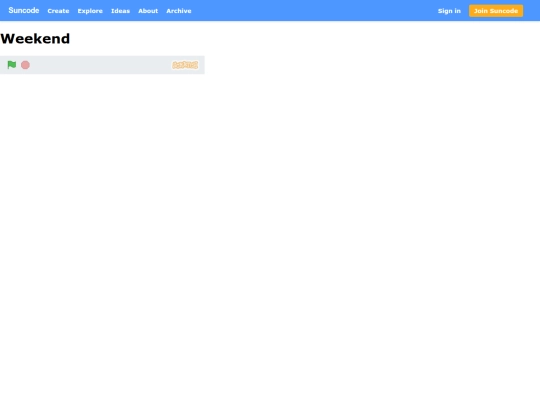This screenshot has height=405, width=540.
Task: Click the Weekend project title
Action: point(35,39)
